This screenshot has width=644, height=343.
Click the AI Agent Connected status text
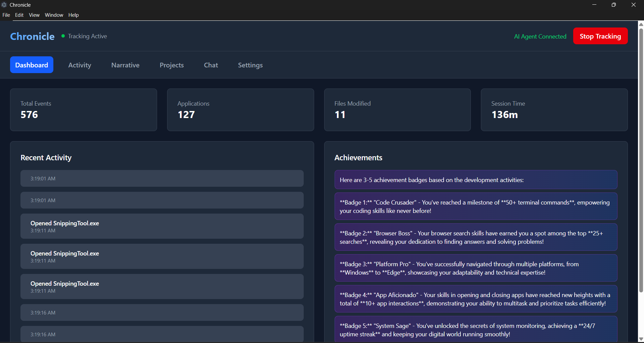point(540,36)
